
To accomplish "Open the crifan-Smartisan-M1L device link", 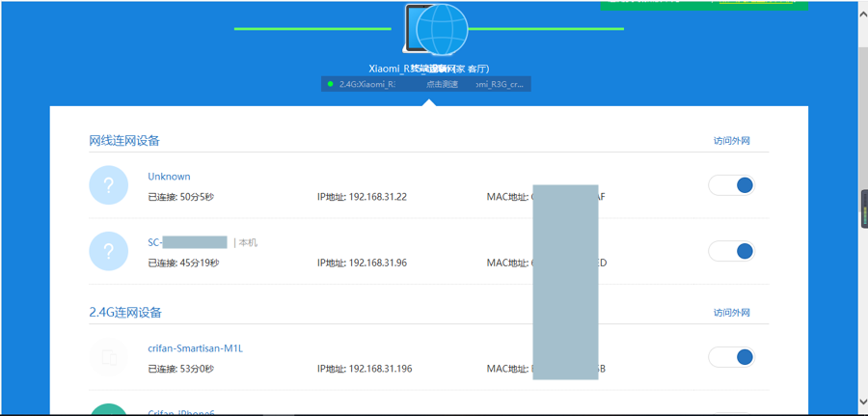I will pyautogui.click(x=196, y=348).
